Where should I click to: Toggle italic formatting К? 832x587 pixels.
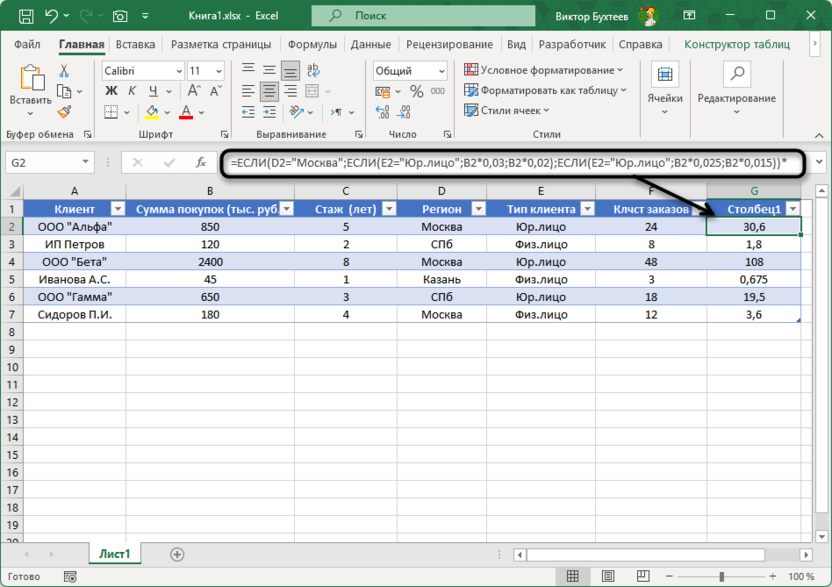(x=133, y=92)
